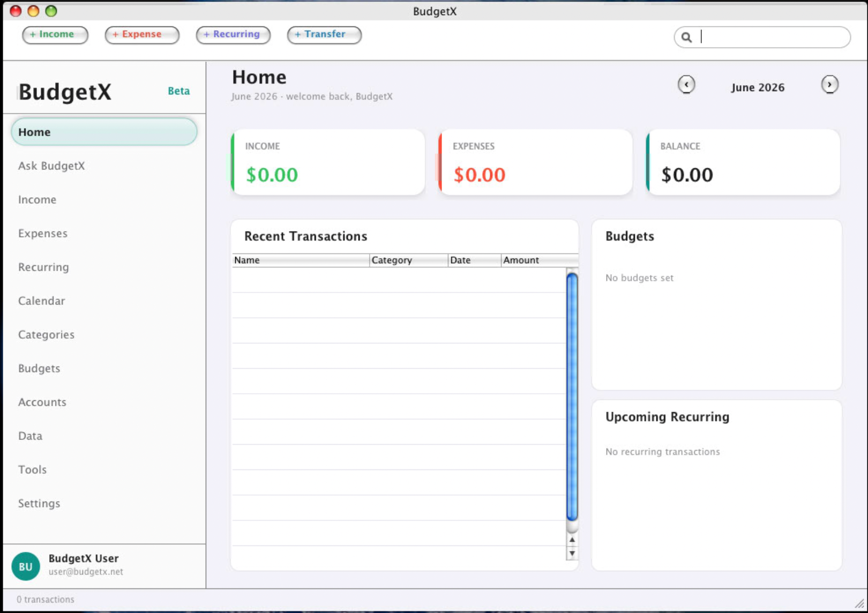Viewport: 868px width, 613px height.
Task: Add a new Expense entry
Action: 142,35
